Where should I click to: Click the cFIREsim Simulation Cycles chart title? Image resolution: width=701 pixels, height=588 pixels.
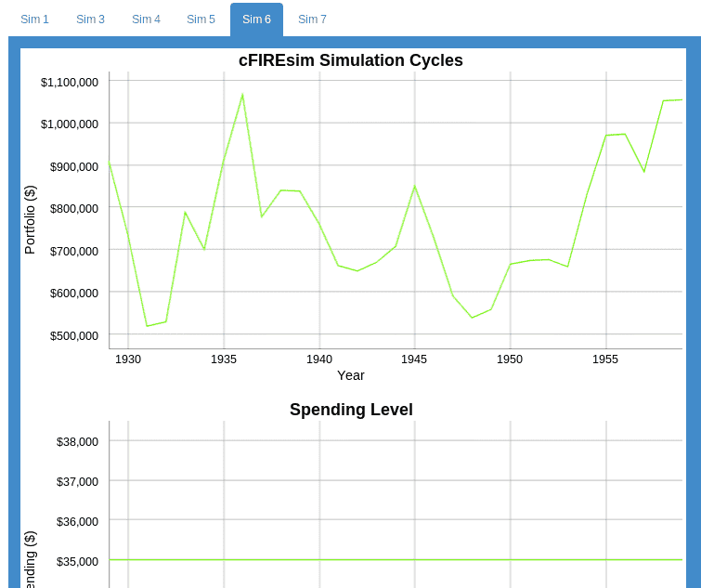[350, 60]
